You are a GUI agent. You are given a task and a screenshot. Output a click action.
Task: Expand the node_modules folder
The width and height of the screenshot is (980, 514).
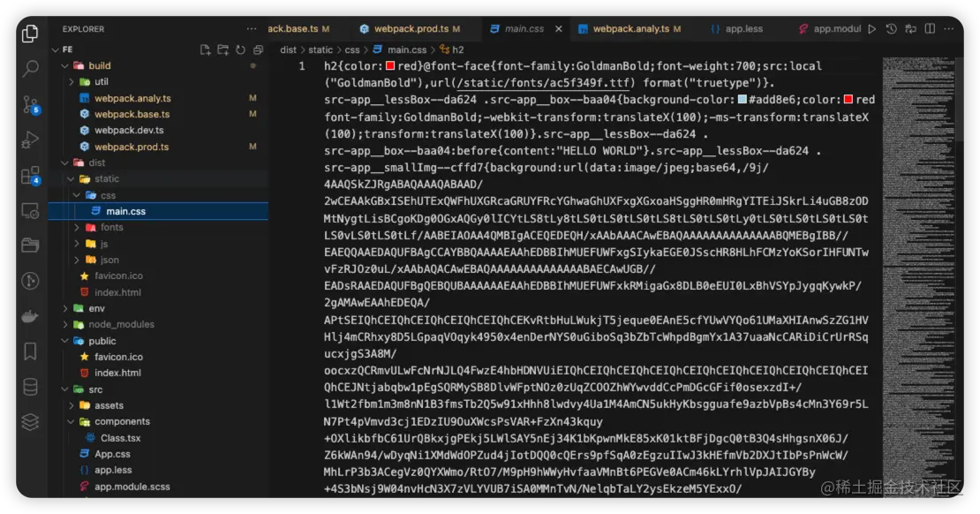121,324
